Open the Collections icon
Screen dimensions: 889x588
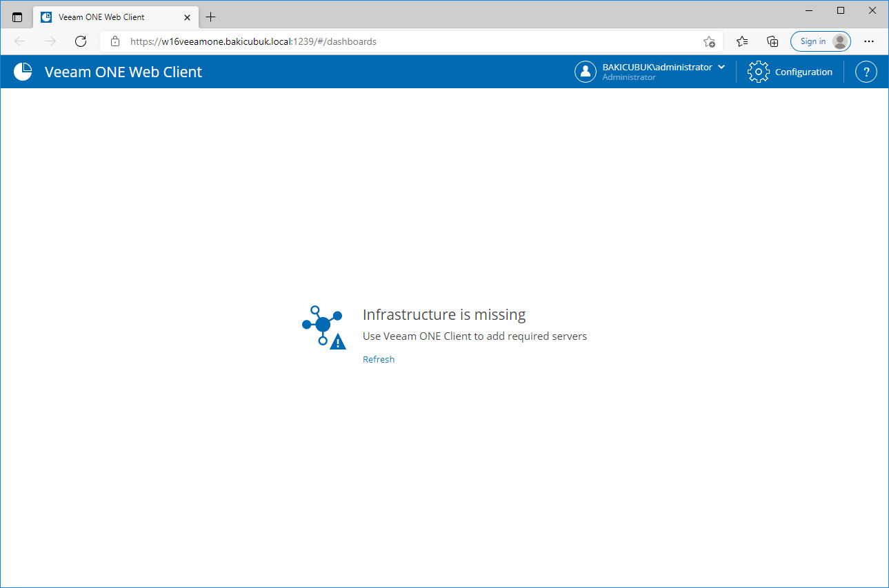pyautogui.click(x=772, y=41)
